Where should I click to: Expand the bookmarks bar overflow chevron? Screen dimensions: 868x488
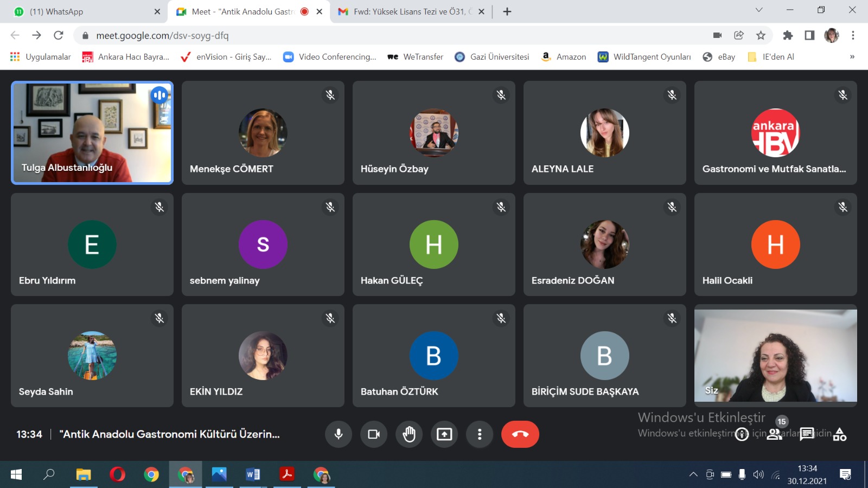click(852, 57)
